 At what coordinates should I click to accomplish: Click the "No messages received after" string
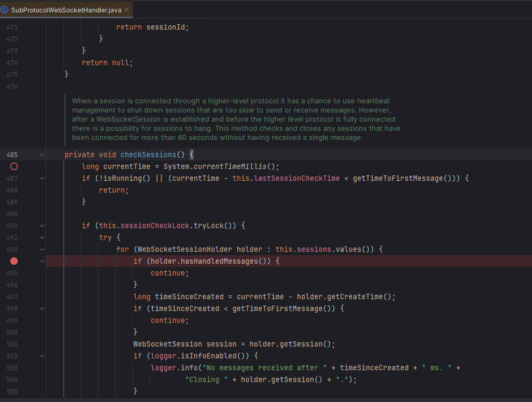tap(265, 368)
